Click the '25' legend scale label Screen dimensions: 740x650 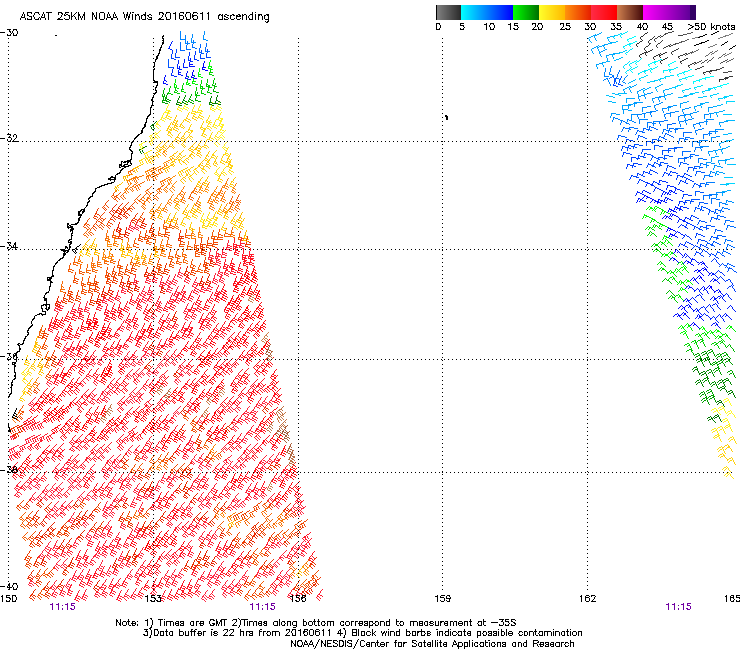pos(565,27)
